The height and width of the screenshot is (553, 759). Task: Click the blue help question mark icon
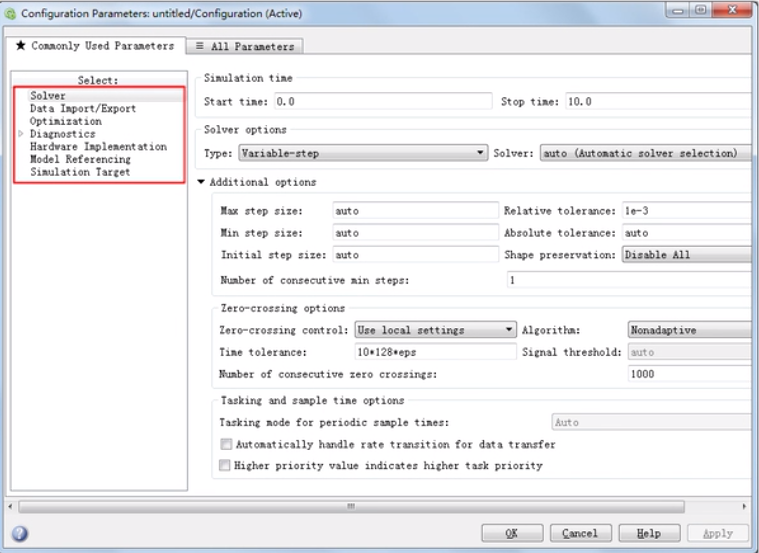[x=19, y=534]
